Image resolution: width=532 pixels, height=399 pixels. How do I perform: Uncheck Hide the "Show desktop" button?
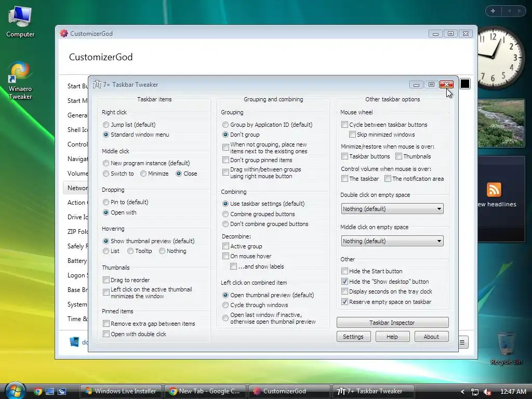click(x=385, y=282)
